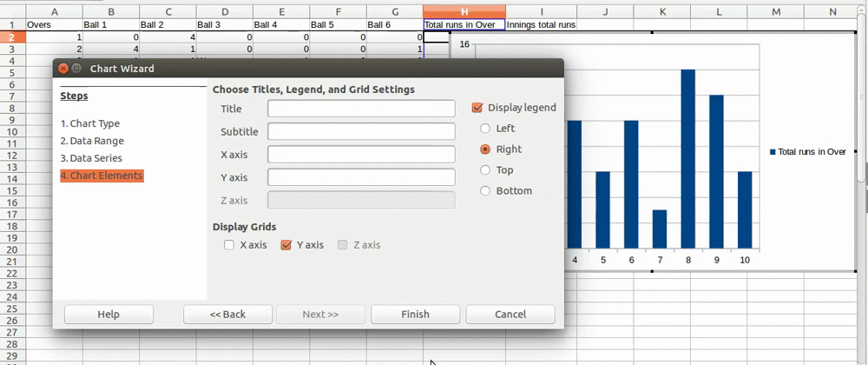Image resolution: width=868 pixels, height=365 pixels.
Task: Click the Title input field
Action: click(361, 109)
